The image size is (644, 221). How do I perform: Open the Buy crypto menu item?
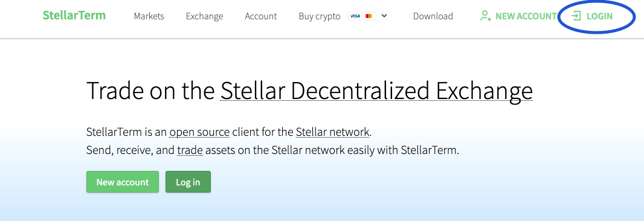click(x=320, y=16)
